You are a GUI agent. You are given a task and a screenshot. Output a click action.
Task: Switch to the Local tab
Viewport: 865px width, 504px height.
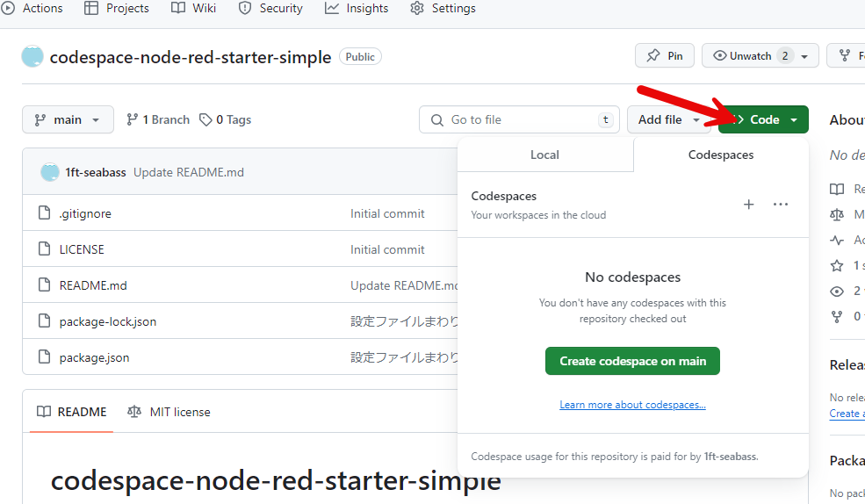[x=544, y=155]
